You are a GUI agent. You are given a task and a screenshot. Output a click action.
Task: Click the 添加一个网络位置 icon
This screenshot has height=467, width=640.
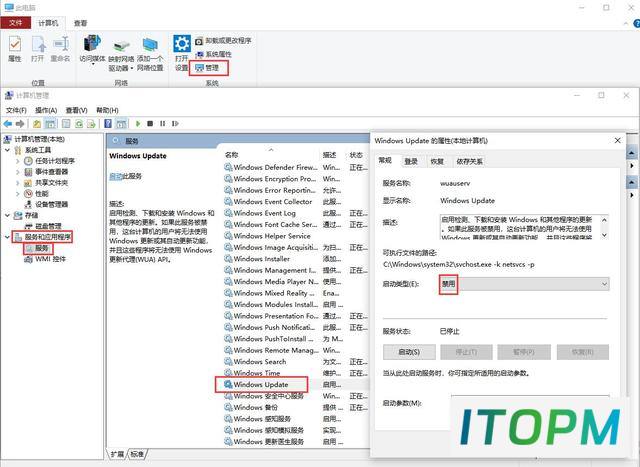coord(150,53)
